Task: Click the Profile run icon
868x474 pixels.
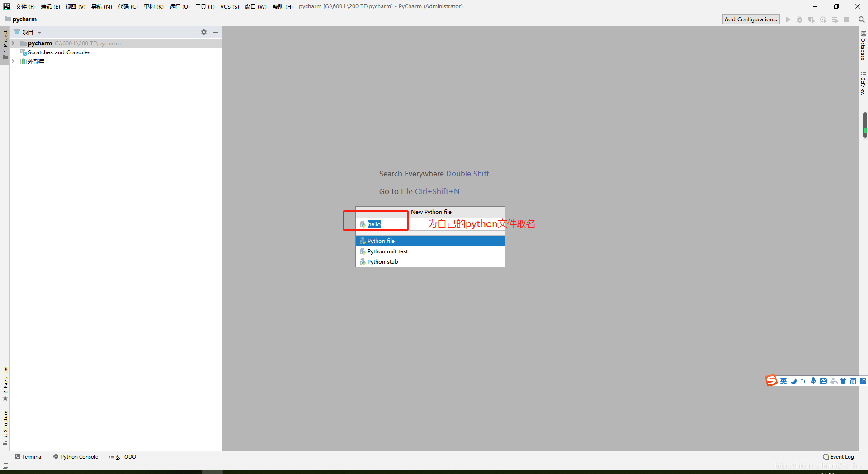Action: (x=823, y=19)
